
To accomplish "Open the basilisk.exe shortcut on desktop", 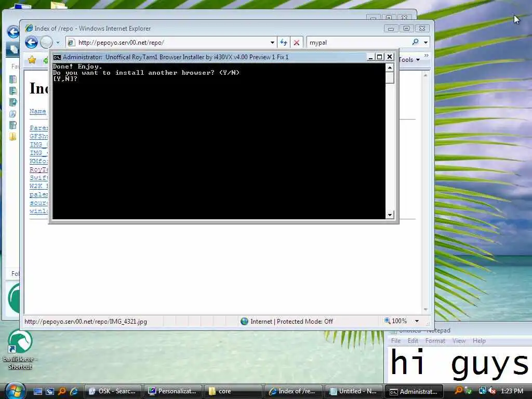I will coord(20,350).
